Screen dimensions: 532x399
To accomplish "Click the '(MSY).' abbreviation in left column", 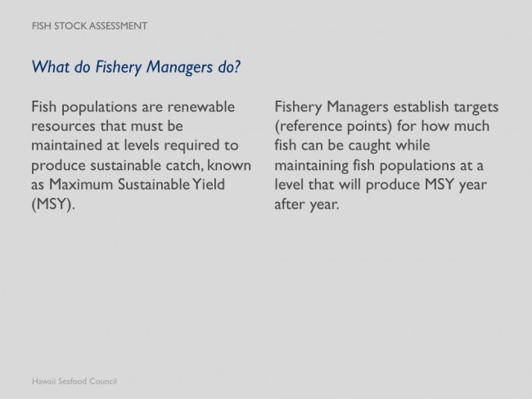I will pos(53,204).
